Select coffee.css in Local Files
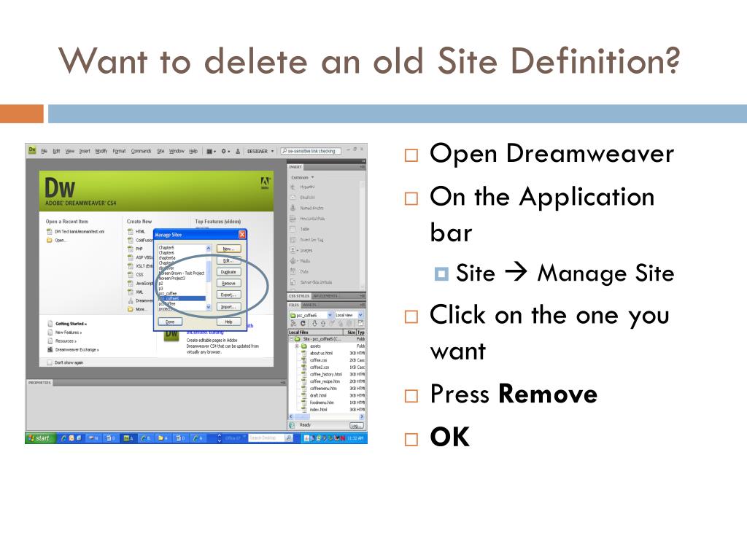 pos(318,360)
